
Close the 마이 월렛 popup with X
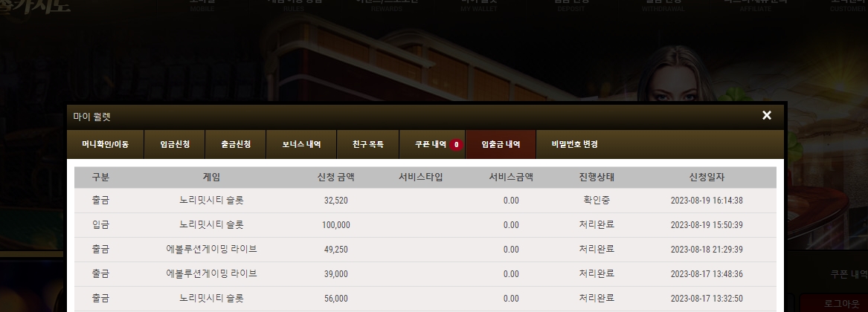[x=766, y=116]
